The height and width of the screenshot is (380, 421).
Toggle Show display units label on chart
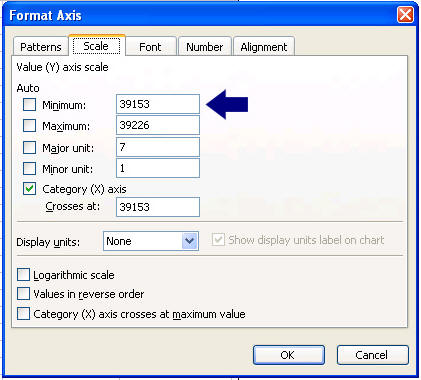[x=218, y=240]
